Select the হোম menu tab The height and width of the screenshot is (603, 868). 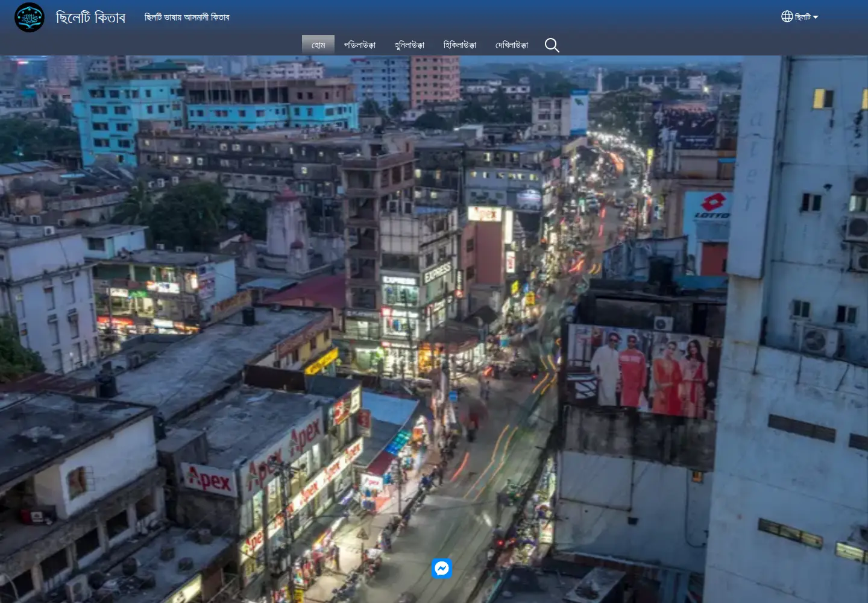(318, 45)
